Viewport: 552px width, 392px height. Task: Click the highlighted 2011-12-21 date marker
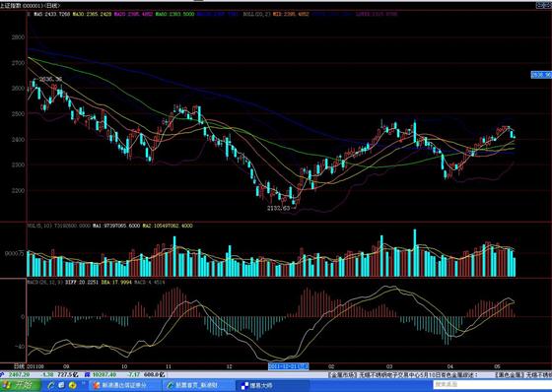tap(288, 366)
